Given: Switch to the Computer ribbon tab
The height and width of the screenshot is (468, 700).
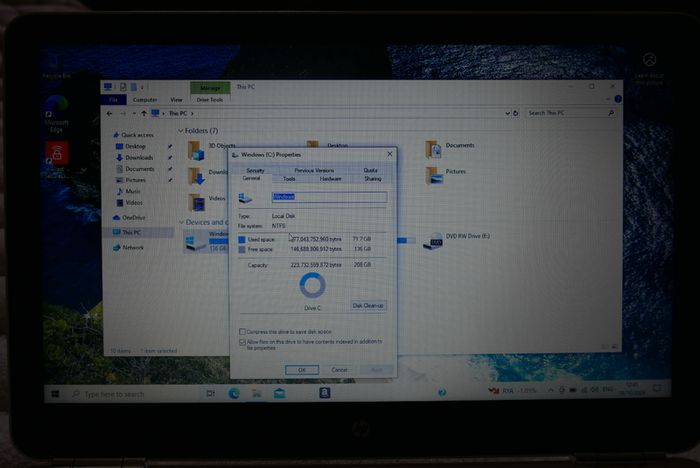Looking at the screenshot, I should pyautogui.click(x=145, y=100).
